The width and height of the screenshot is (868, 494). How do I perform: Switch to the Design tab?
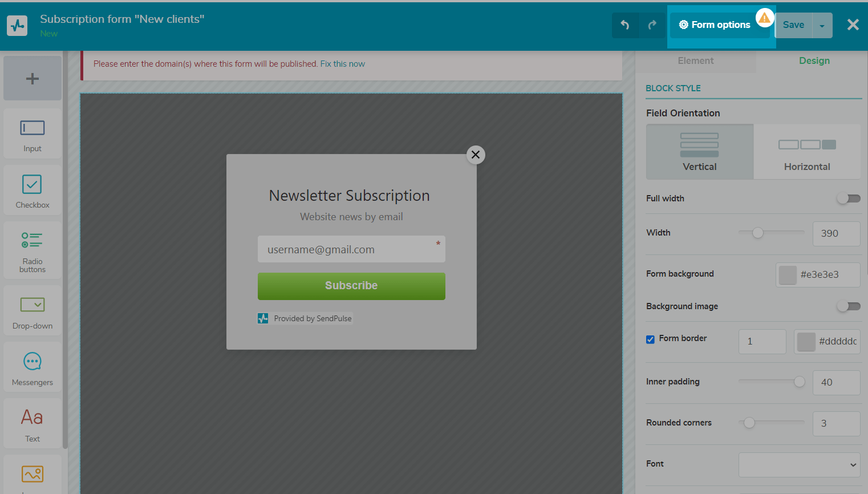[814, 61]
